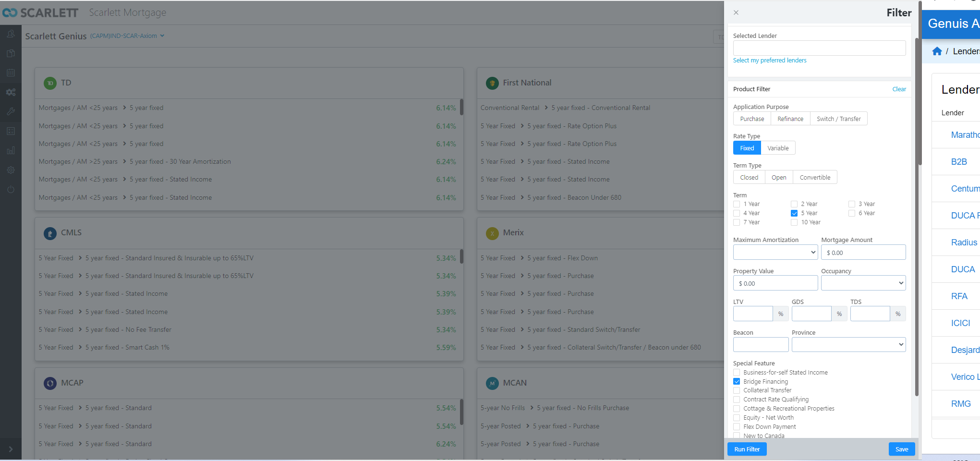
Task: Check the 2 Year term checkbox
Action: (x=794, y=204)
